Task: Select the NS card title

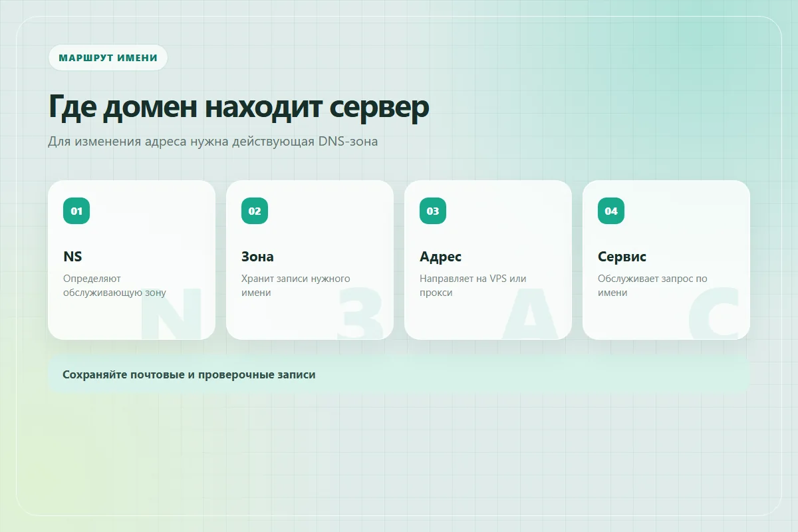Action: tap(72, 257)
